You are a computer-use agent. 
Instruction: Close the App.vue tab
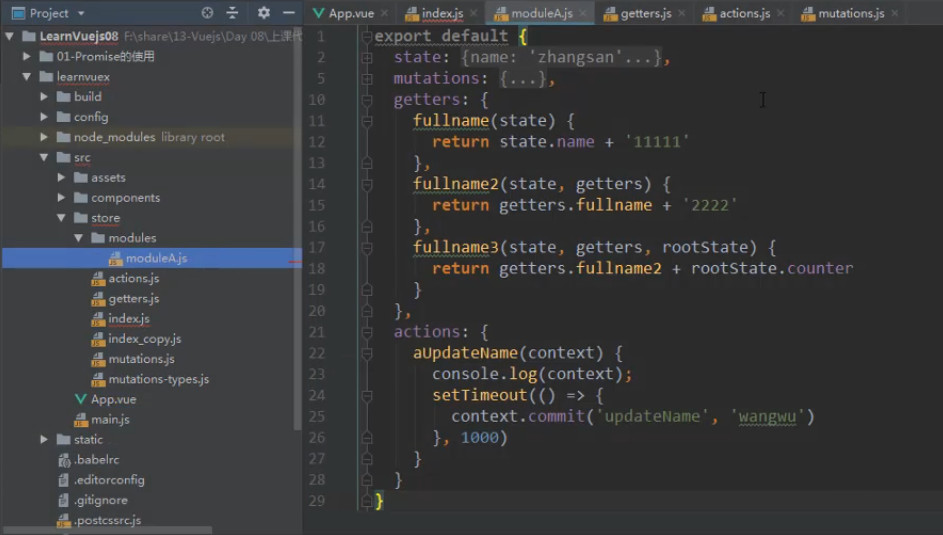click(x=384, y=13)
